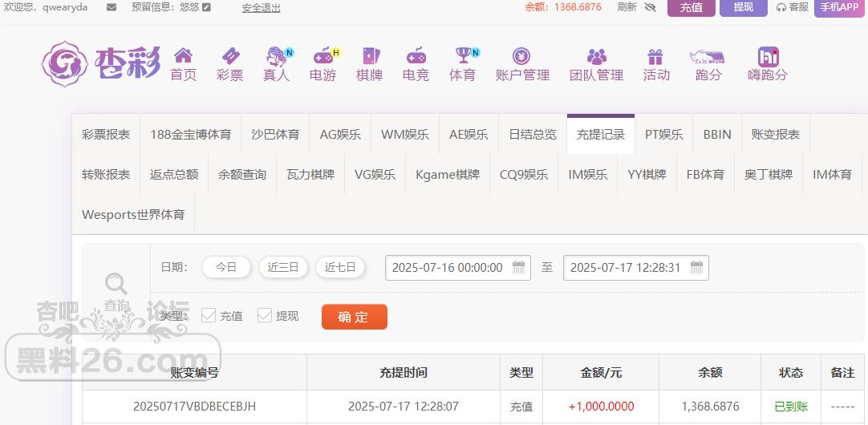The width and height of the screenshot is (868, 425).
Task: Open the 棋牌 card games icon
Action: (x=371, y=56)
